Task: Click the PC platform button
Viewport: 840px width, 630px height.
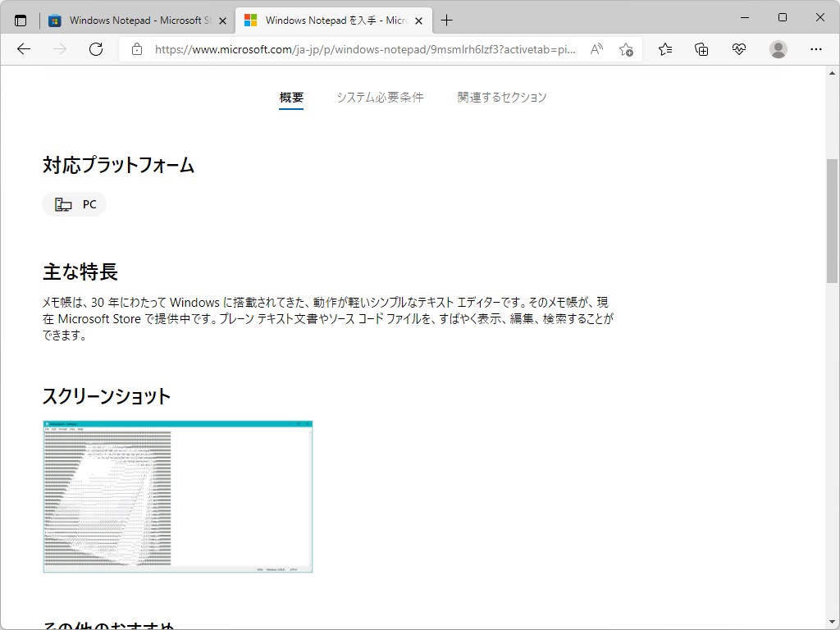Action: tap(74, 203)
